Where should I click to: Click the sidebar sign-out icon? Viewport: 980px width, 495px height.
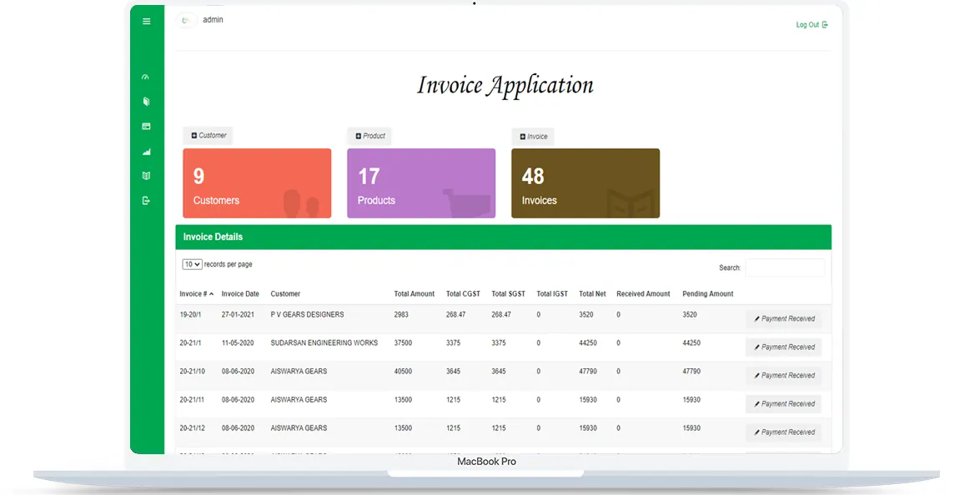click(146, 200)
